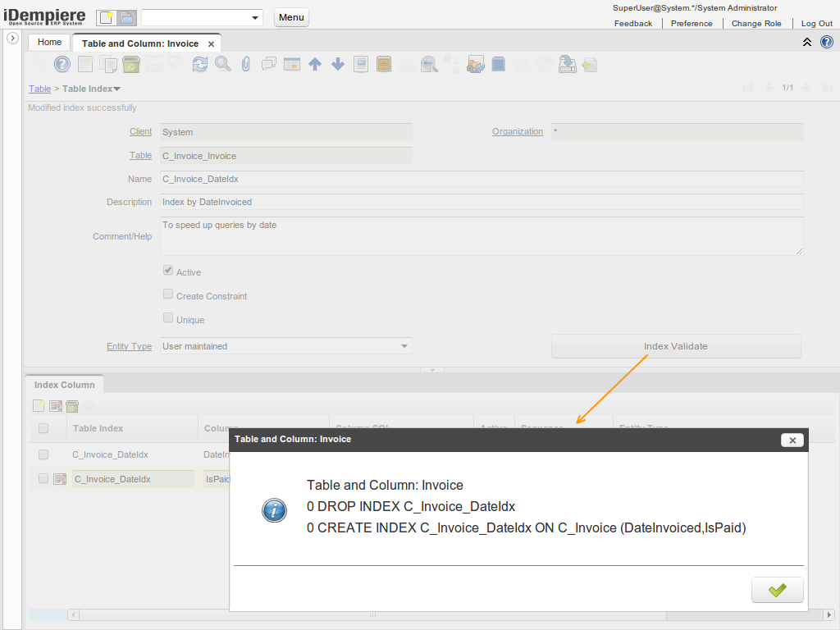Click the Help icon in toolbar

[62, 64]
